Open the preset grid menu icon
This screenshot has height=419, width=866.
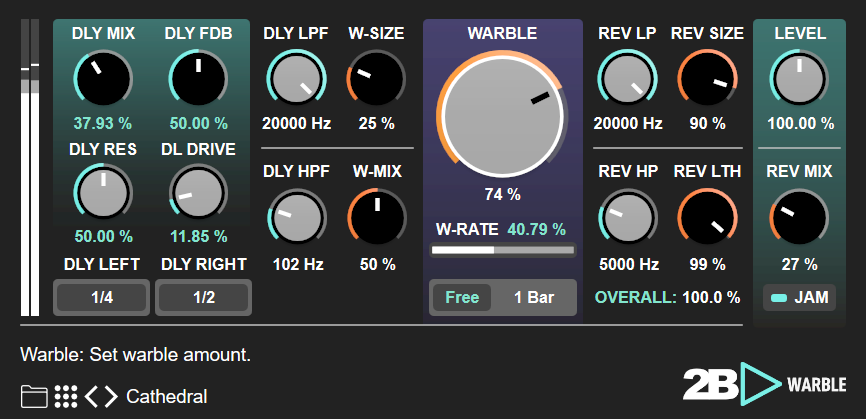pos(66,396)
